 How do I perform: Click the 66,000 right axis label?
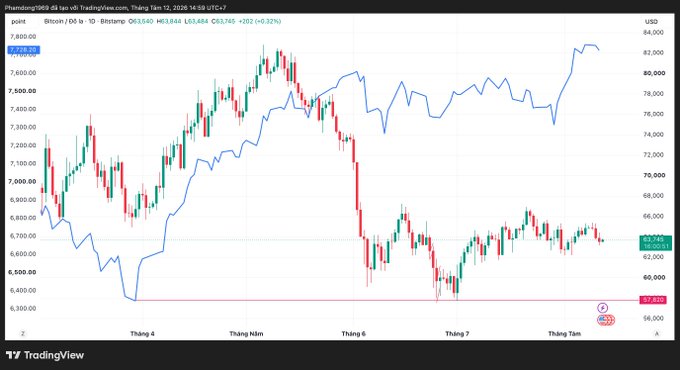tap(654, 216)
